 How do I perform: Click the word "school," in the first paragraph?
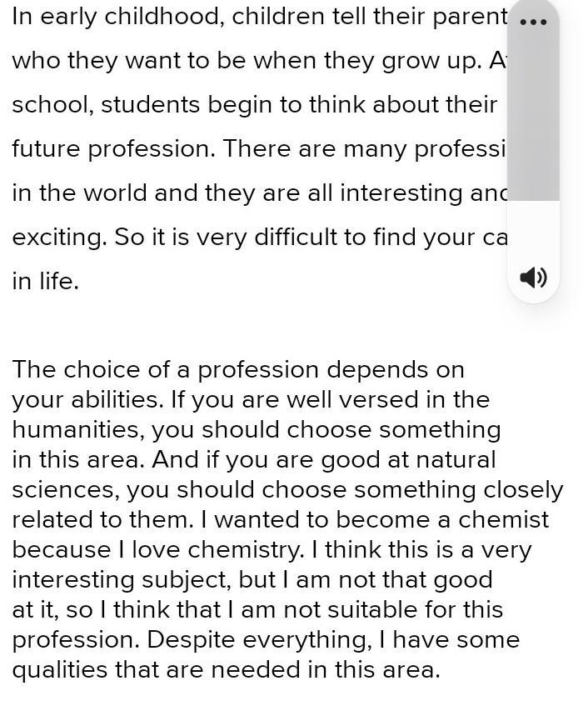coord(53,105)
